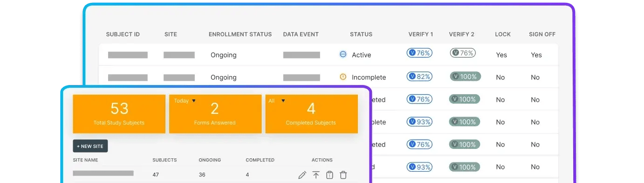
Task: Delete the site with the trash icon
Action: tap(343, 175)
